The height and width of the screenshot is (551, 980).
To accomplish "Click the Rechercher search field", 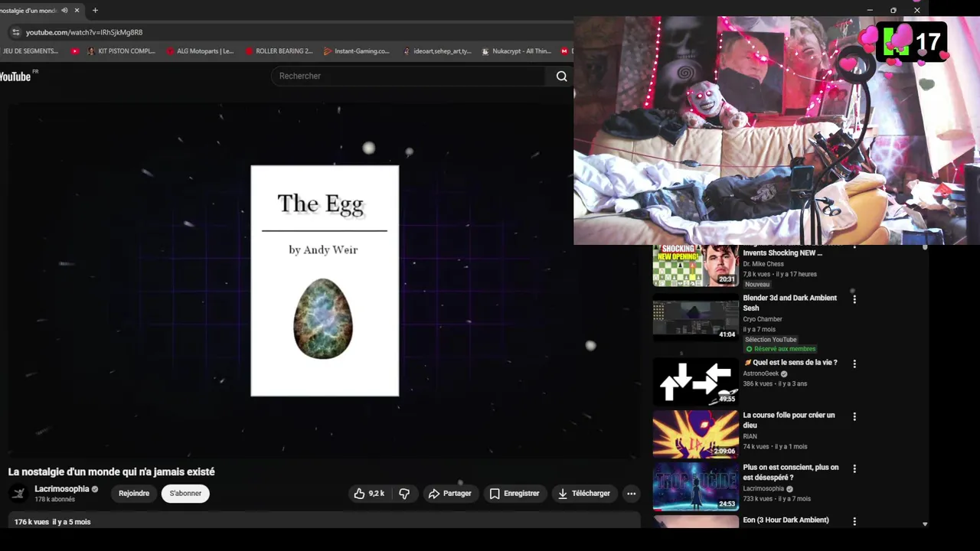I will [410, 76].
